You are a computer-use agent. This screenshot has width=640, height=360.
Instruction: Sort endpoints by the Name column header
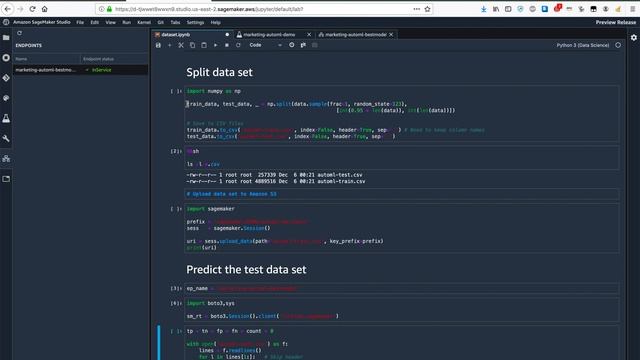point(47,59)
